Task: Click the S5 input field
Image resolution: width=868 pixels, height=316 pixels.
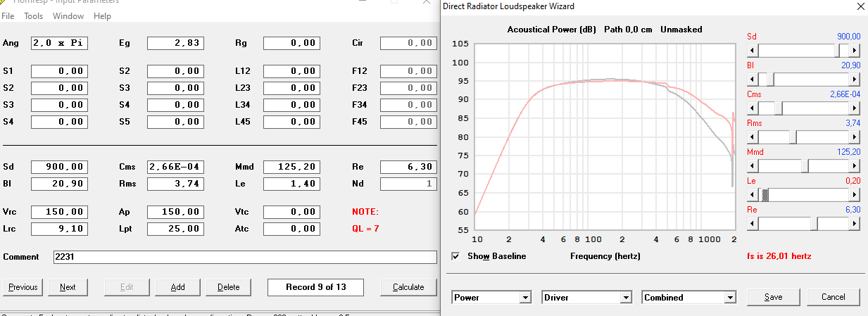Action: (175, 122)
